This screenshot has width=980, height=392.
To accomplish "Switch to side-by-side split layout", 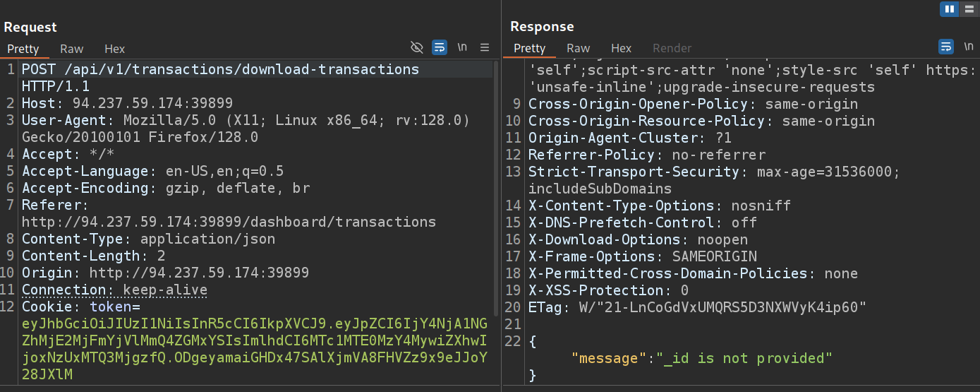I will pos(949,9).
